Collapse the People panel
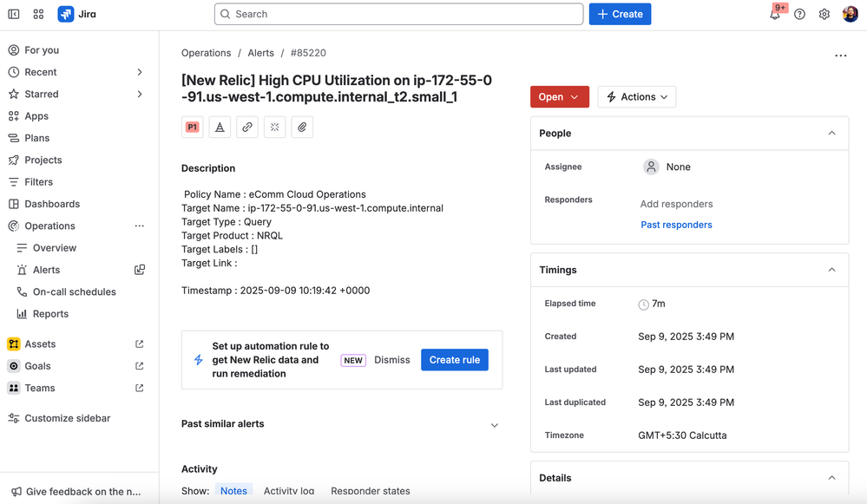 pyautogui.click(x=831, y=134)
